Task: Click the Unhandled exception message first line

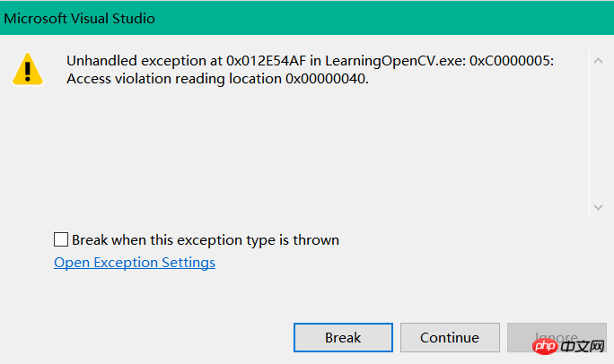Action: coord(310,61)
